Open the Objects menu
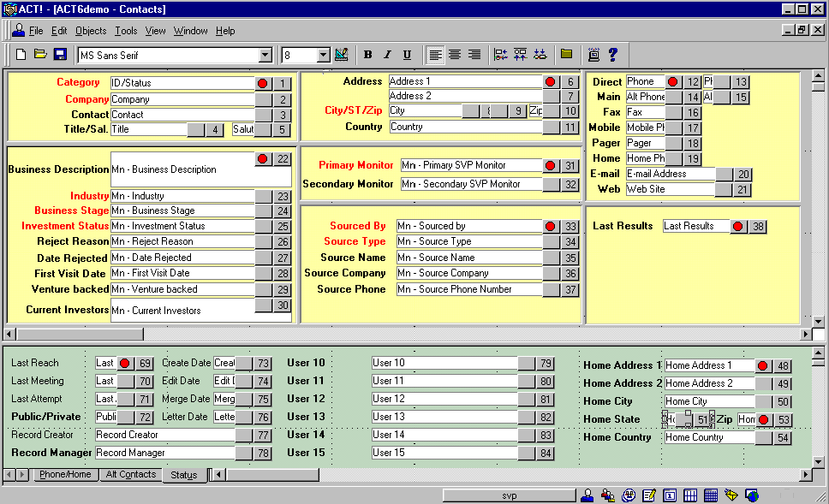 [x=91, y=31]
